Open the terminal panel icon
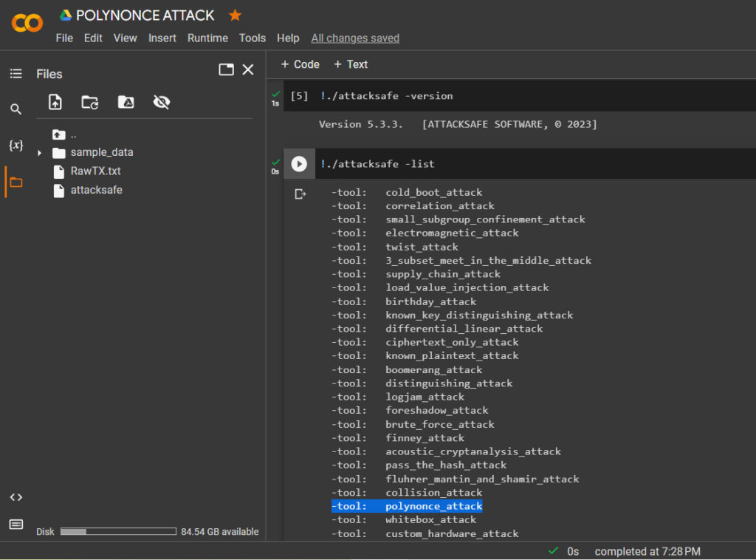This screenshot has height=560, width=756. click(x=16, y=525)
